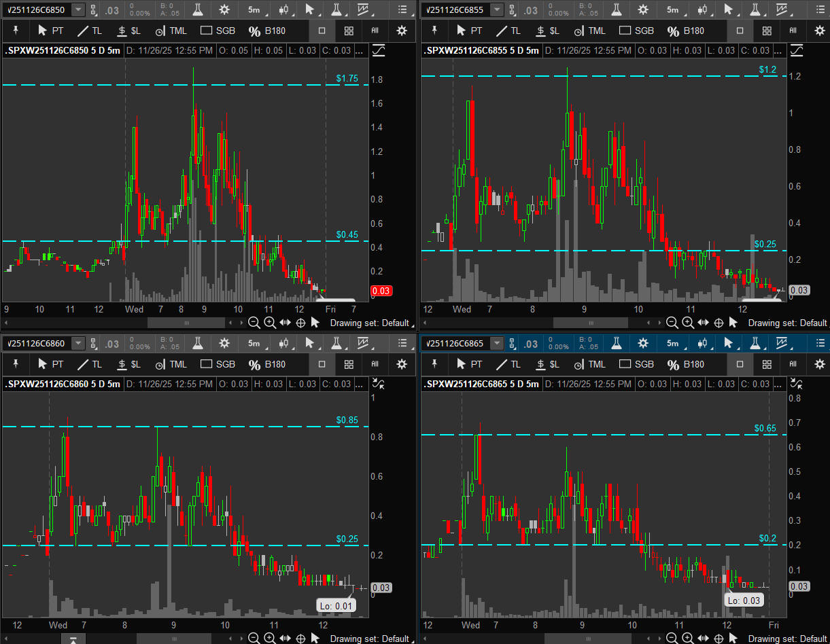This screenshot has height=644, width=830.
Task: Click the All drawings button in the C6865 toolbar
Action: click(x=793, y=364)
